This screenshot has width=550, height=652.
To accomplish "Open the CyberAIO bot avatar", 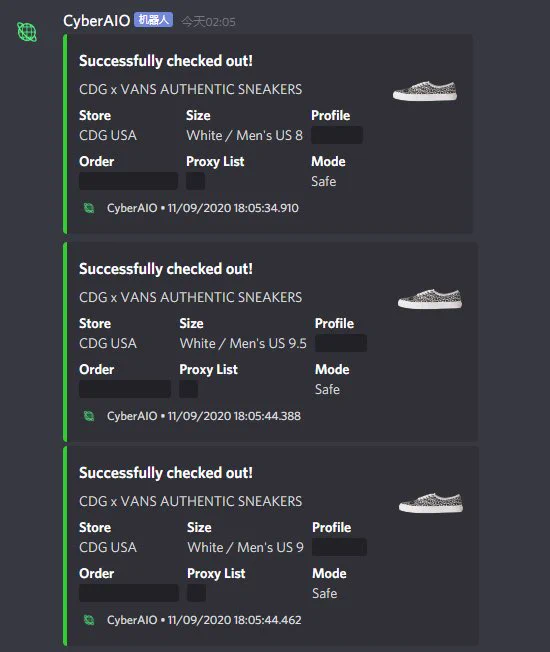I will pos(27,32).
